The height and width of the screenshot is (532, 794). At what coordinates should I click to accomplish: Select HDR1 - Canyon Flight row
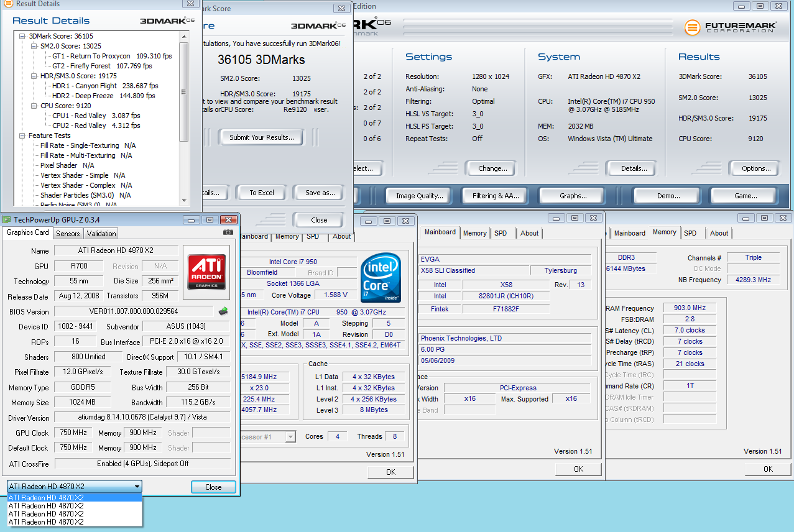click(105, 86)
